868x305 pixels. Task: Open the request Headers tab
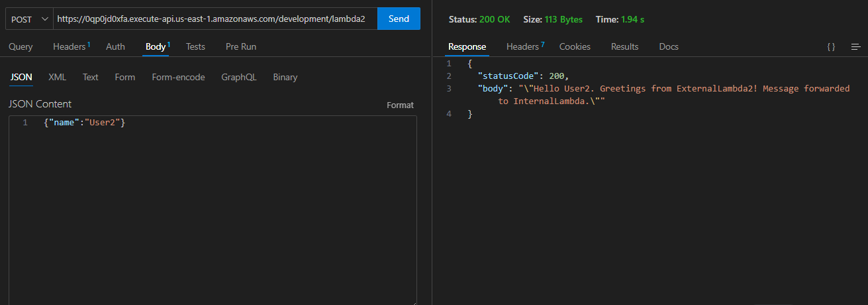pyautogui.click(x=70, y=46)
